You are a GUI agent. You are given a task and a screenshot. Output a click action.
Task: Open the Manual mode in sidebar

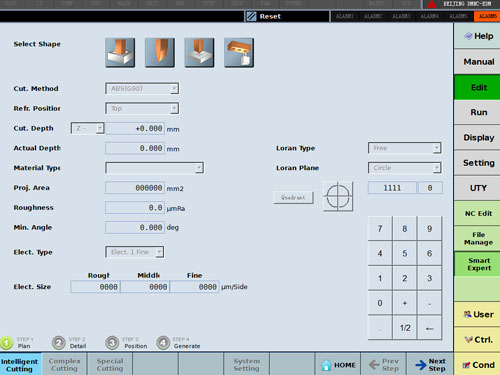(477, 62)
